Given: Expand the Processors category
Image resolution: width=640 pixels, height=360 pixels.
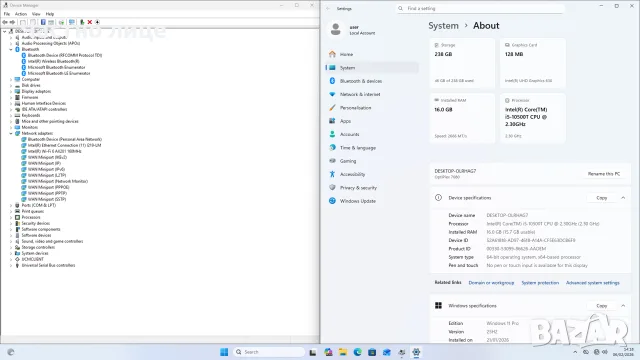Looking at the screenshot, I should point(11,217).
